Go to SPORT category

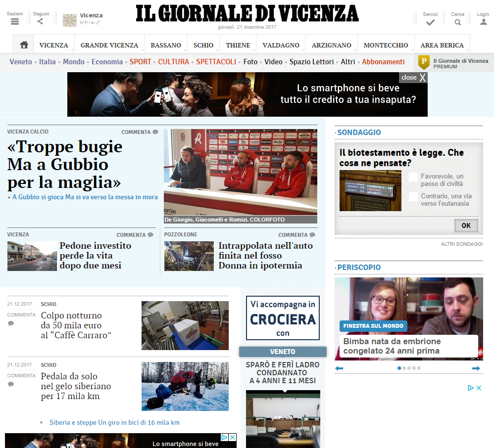click(140, 62)
